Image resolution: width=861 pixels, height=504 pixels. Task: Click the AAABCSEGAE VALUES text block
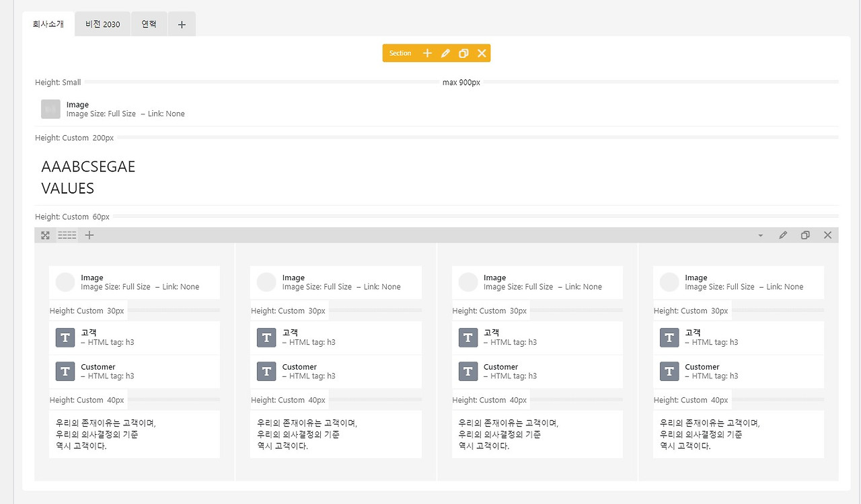tap(437, 177)
